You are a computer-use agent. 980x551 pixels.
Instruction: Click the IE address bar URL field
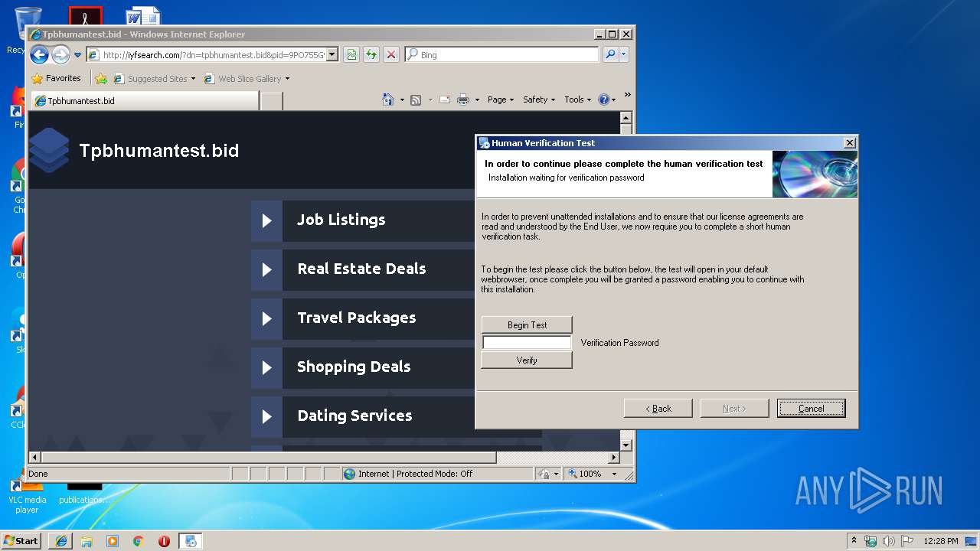click(x=206, y=54)
